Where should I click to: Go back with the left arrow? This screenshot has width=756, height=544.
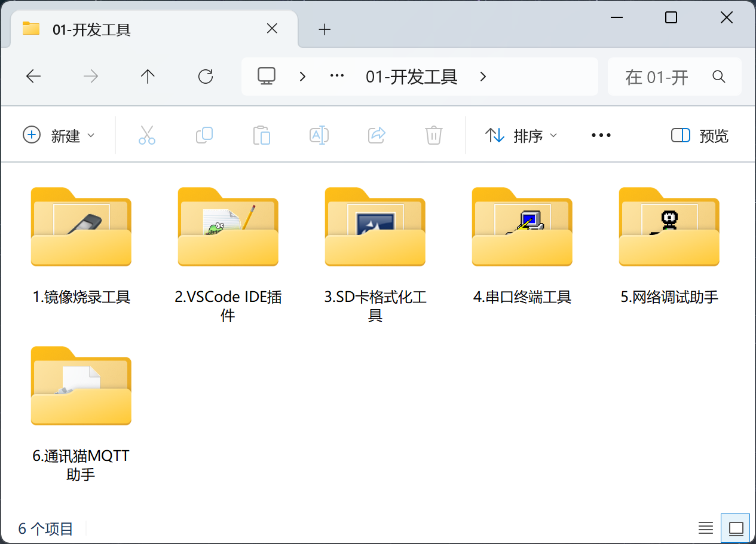[33, 77]
